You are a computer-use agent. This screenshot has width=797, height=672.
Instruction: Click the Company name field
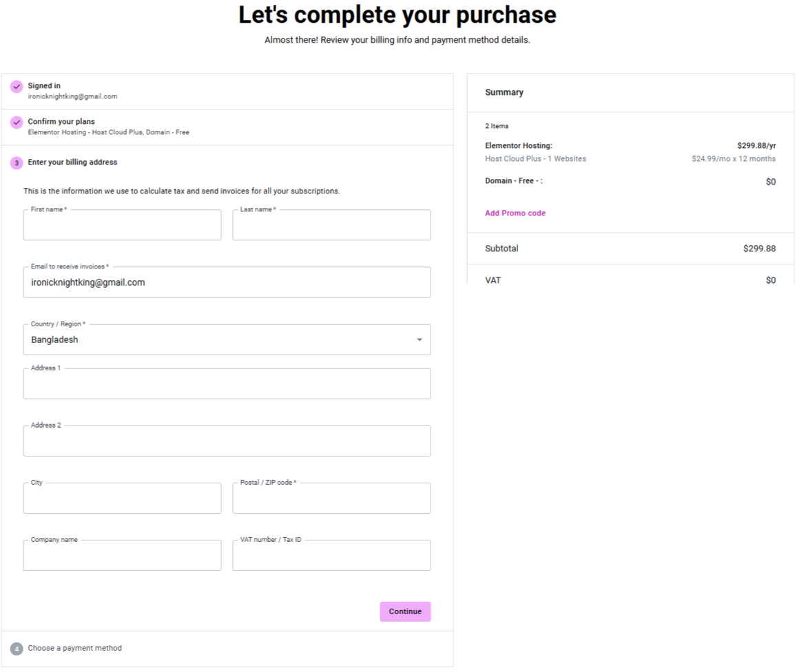(122, 555)
